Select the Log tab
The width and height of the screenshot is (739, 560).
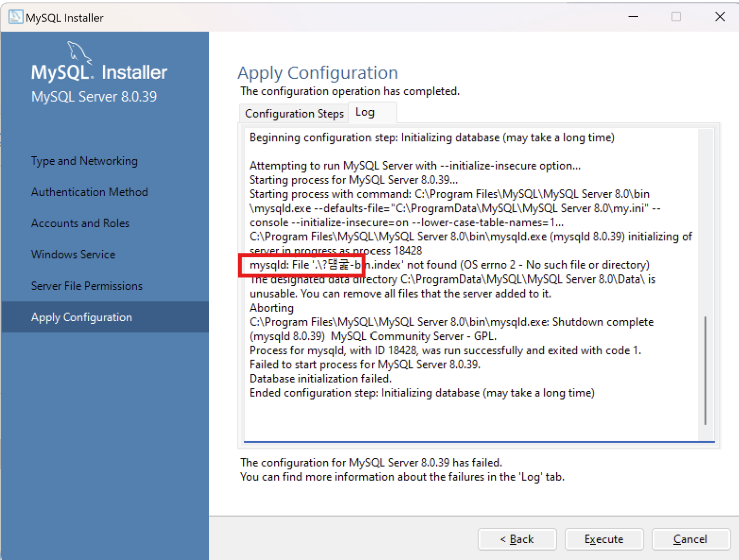tap(372, 113)
